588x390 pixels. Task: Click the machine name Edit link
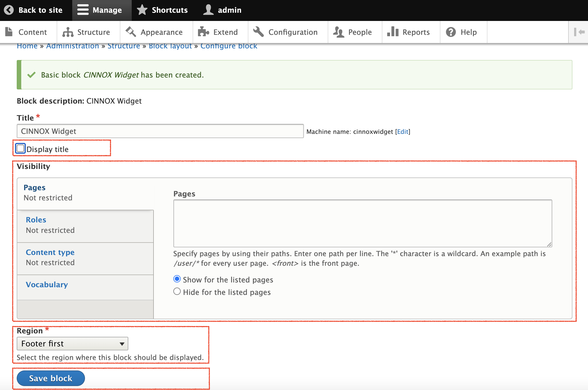click(402, 132)
